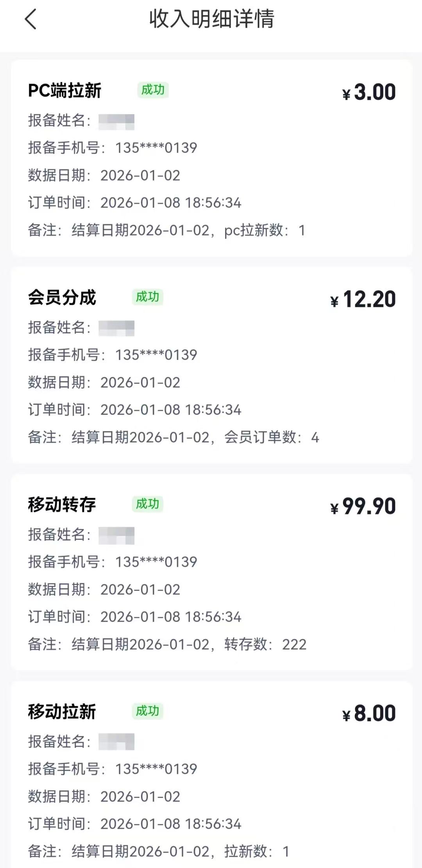Viewport: 422px width, 868px height.
Task: Open the PC端拉新 income entry
Action: coord(65,91)
